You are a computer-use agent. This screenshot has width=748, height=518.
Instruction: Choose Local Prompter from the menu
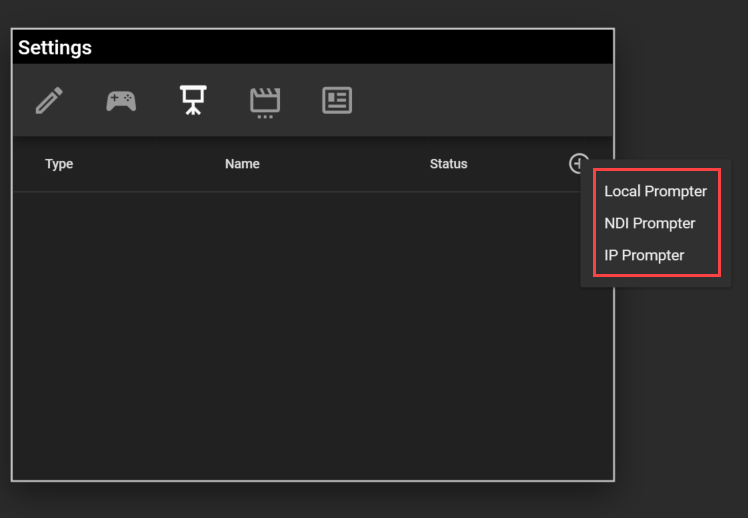655,191
